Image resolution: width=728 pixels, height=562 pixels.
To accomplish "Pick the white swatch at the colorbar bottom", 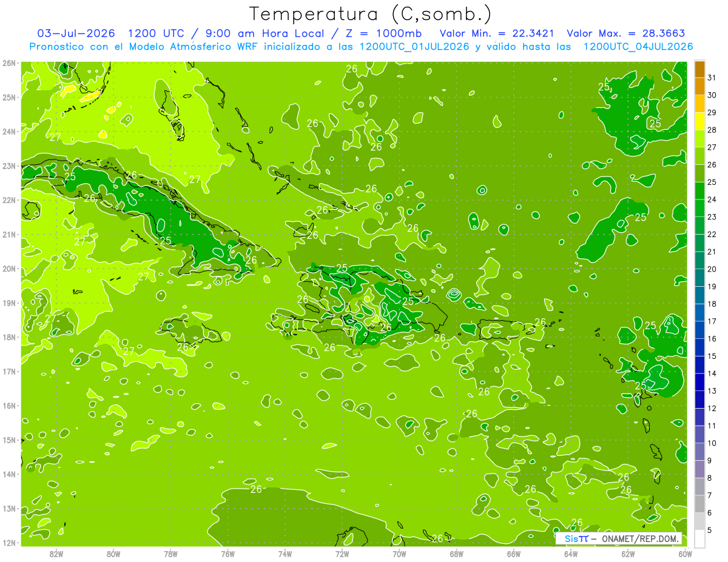I will [699, 538].
